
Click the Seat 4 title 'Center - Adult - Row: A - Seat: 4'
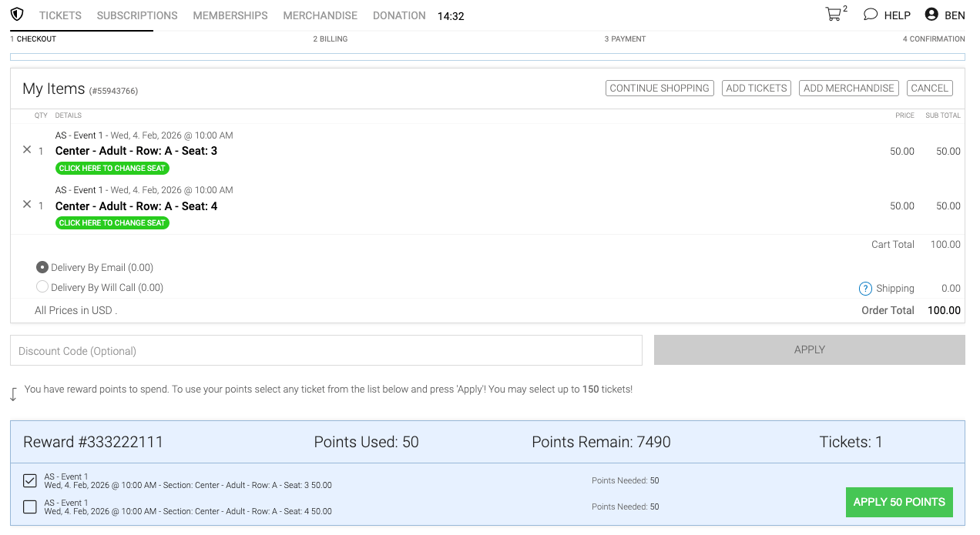tap(136, 206)
